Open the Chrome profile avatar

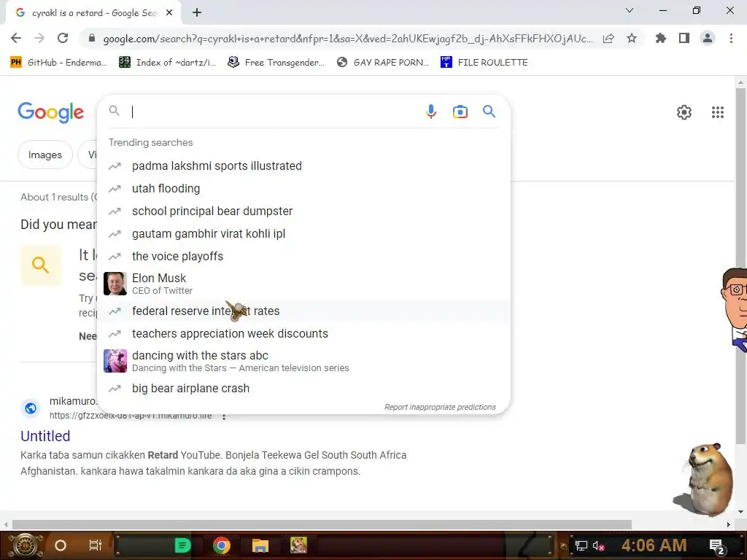[708, 38]
